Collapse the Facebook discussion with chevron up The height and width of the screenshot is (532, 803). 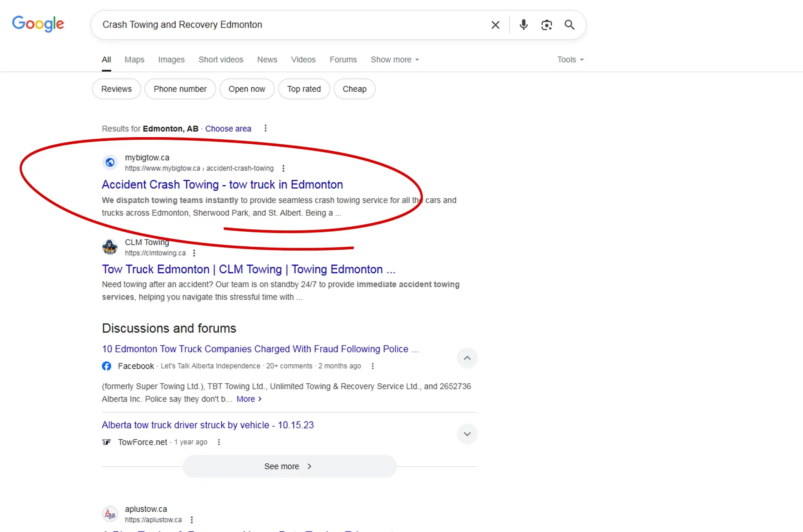click(x=467, y=358)
